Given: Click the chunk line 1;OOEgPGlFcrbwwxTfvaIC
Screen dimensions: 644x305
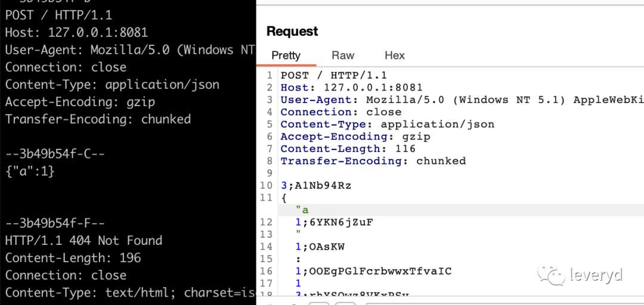Looking at the screenshot, I should [x=373, y=271].
